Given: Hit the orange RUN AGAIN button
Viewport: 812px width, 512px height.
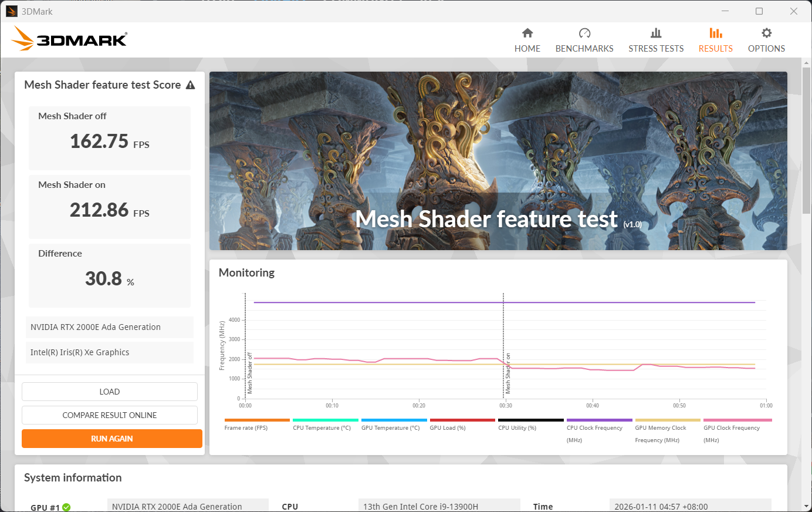Looking at the screenshot, I should [x=111, y=439].
